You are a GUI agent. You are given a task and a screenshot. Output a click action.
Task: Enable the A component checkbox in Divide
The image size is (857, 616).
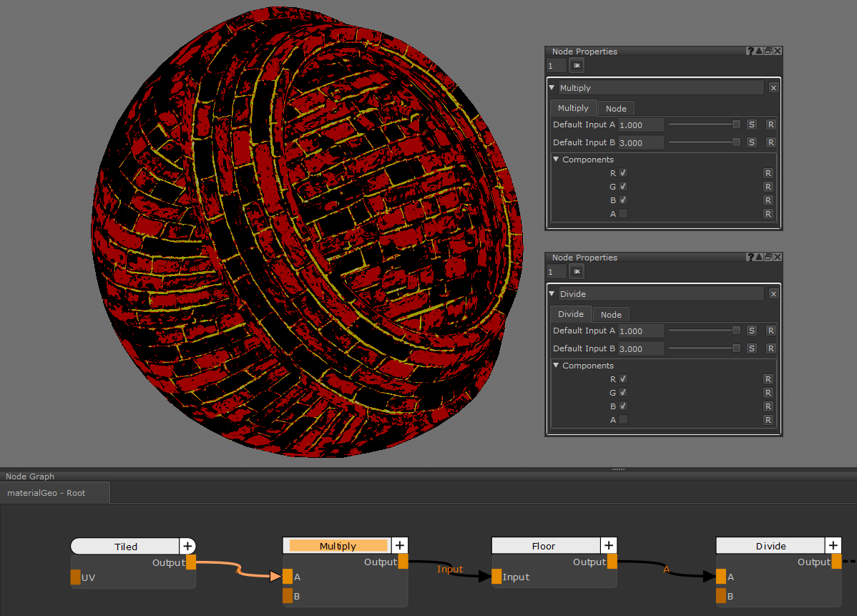(623, 420)
